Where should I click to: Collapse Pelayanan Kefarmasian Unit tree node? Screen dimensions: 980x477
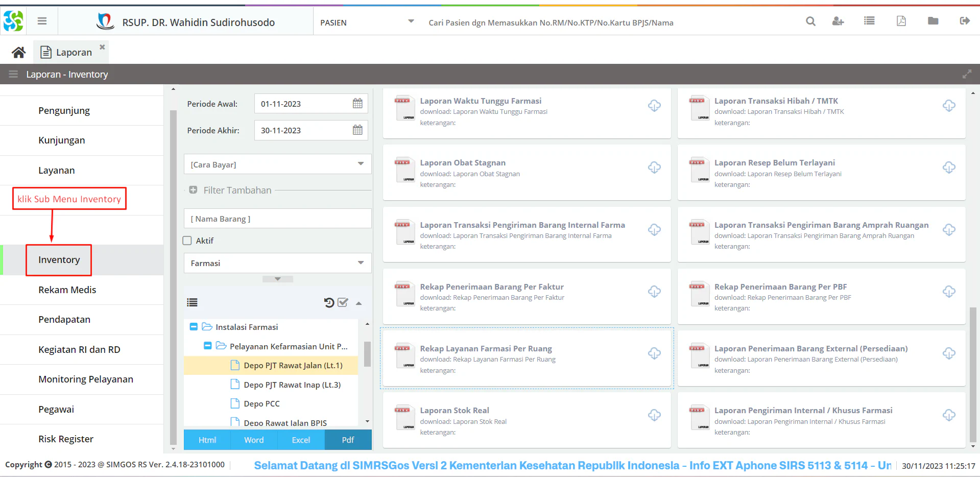[x=208, y=346]
